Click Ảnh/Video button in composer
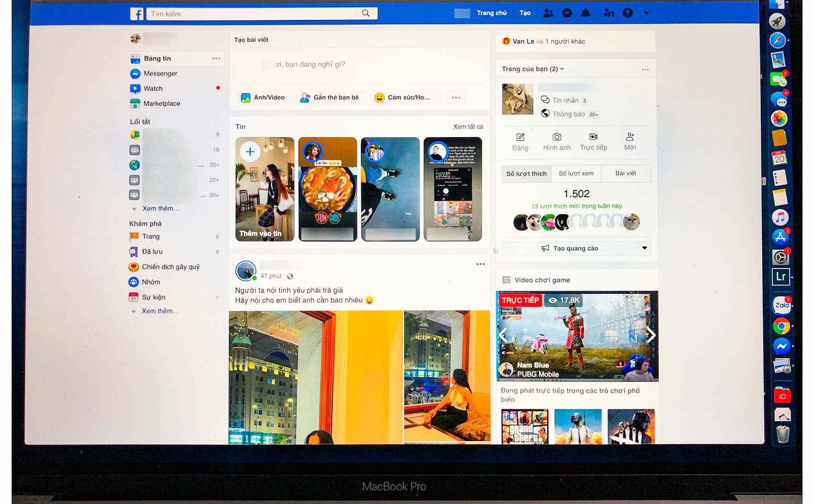Viewport: 814px width, 504px height. click(263, 97)
